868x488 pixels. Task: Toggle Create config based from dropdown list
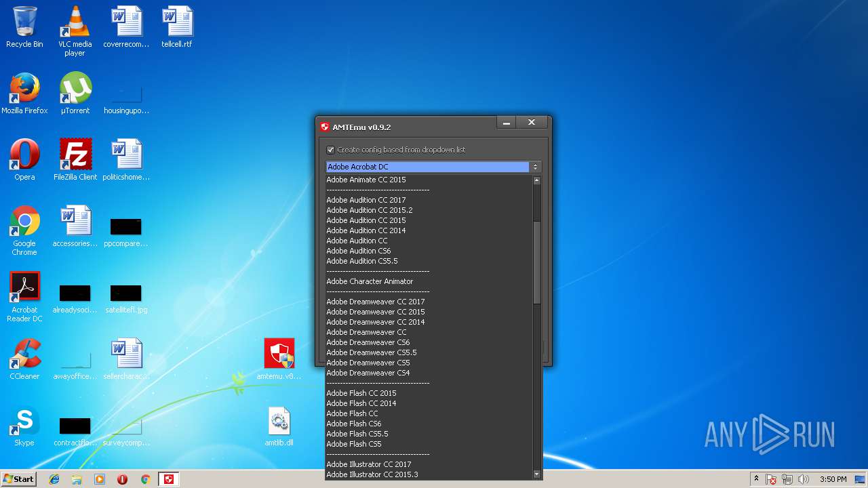pos(330,150)
